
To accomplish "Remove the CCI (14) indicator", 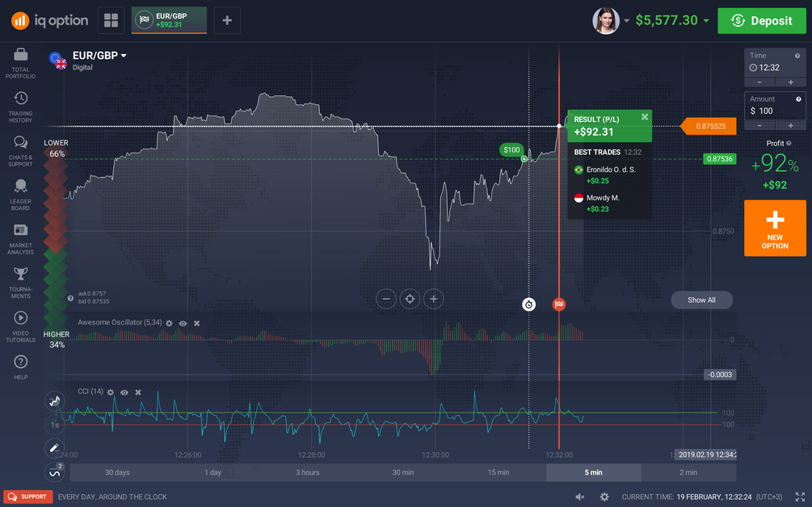I will pyautogui.click(x=137, y=392).
